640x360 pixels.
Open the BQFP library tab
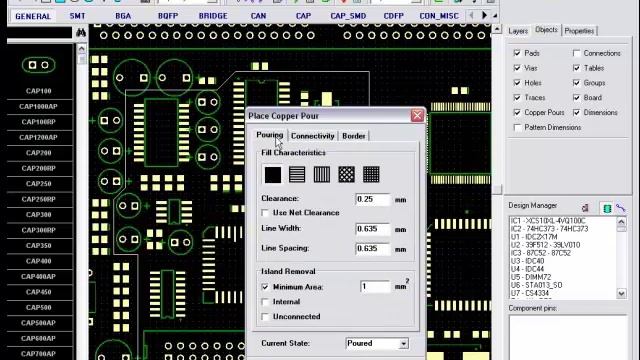168,16
